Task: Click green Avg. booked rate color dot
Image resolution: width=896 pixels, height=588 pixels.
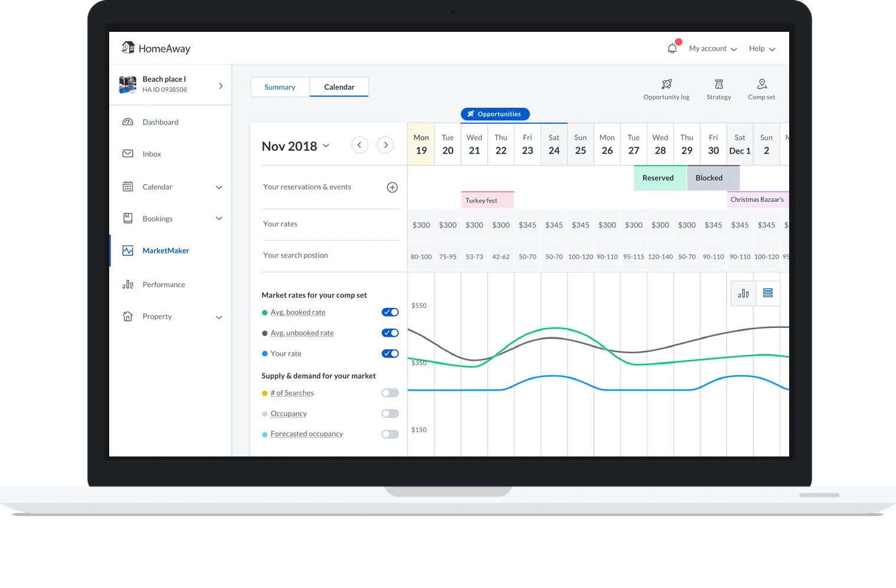Action: click(264, 313)
